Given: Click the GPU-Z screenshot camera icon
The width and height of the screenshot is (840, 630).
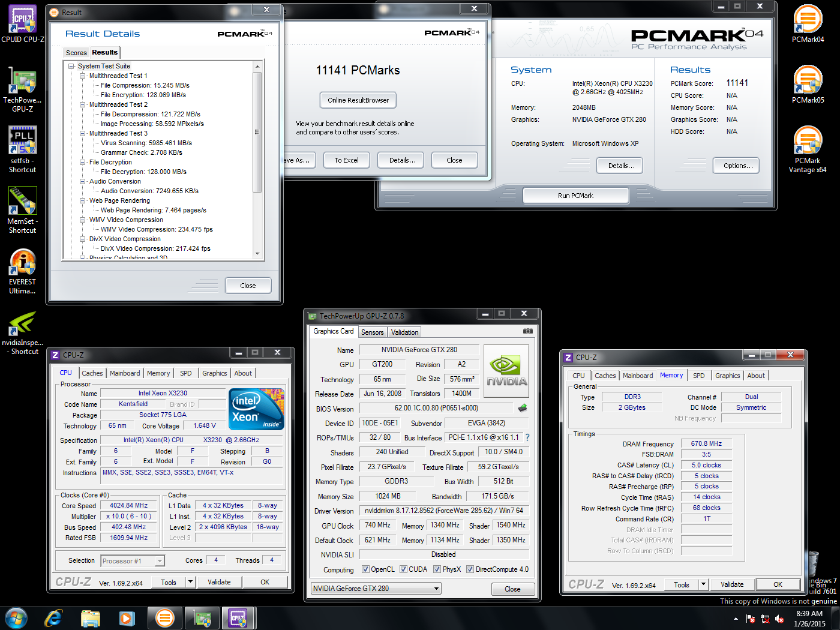Looking at the screenshot, I should pos(528,331).
